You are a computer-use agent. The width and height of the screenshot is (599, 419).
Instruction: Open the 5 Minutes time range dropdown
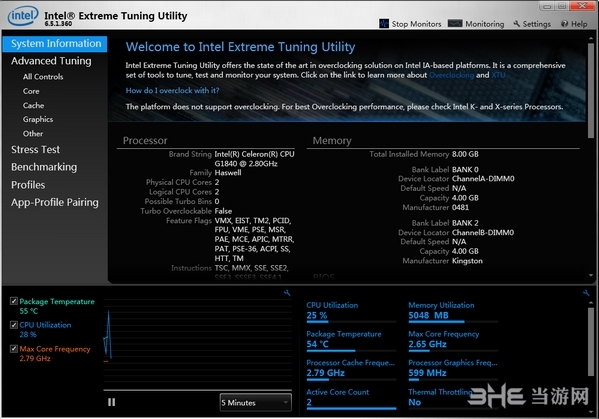click(x=256, y=403)
